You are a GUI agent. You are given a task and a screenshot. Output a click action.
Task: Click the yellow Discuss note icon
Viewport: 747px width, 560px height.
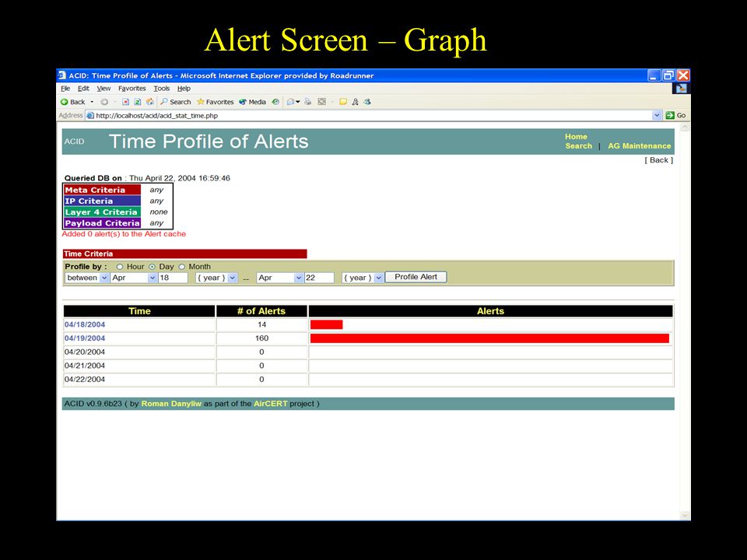pyautogui.click(x=343, y=102)
